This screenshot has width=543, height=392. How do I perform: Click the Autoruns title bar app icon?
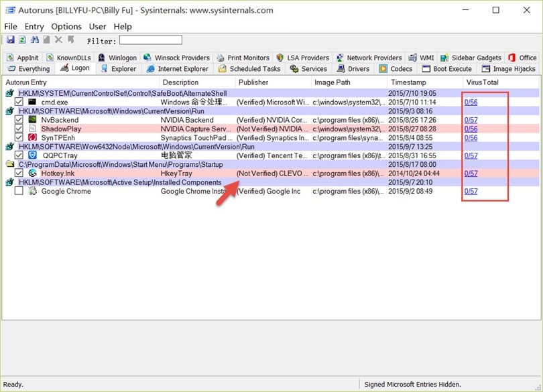10,11
